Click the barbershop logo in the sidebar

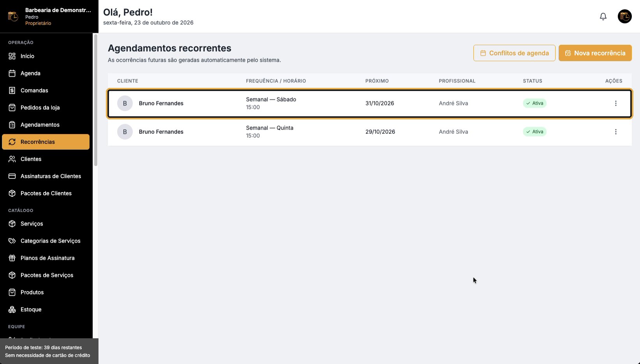point(13,16)
